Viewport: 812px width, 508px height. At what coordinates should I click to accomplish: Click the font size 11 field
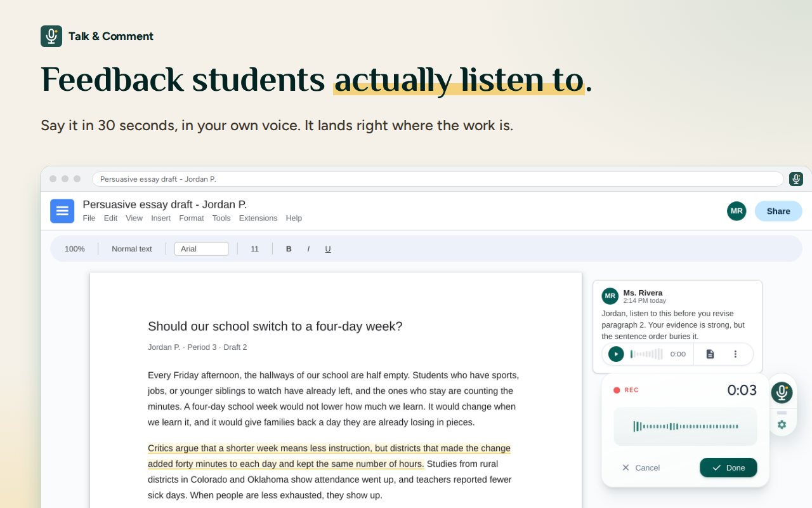point(254,249)
